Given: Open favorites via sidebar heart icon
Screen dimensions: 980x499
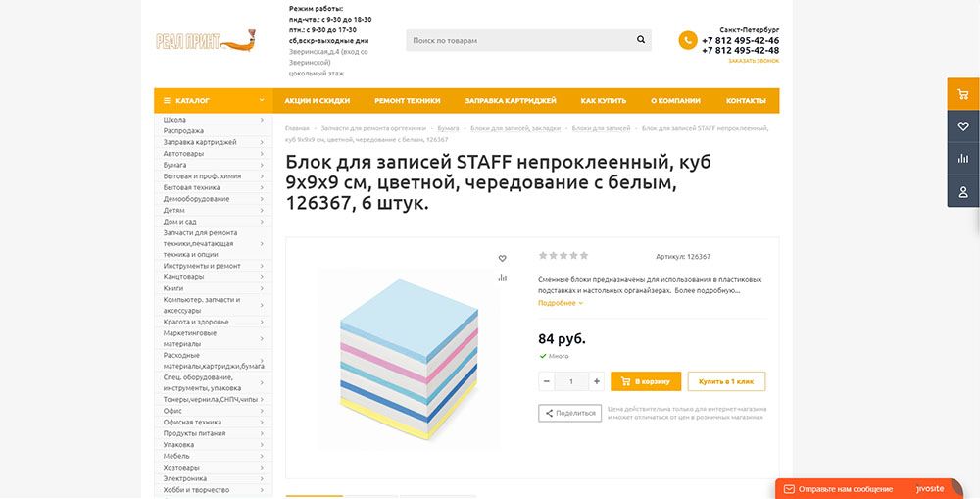Looking at the screenshot, I should tap(962, 126).
